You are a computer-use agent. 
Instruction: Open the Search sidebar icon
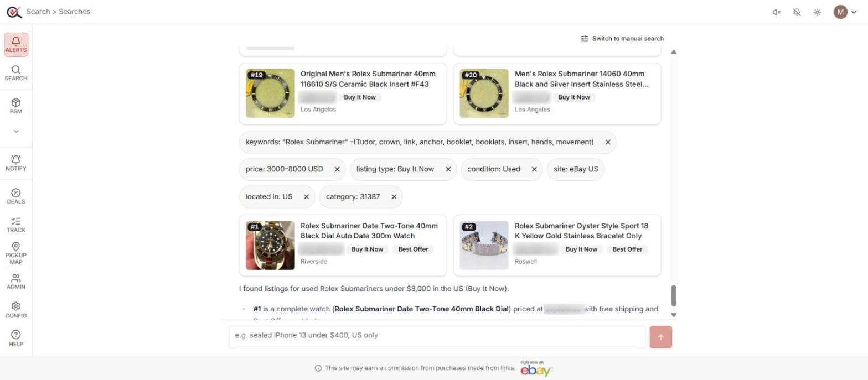(16, 73)
